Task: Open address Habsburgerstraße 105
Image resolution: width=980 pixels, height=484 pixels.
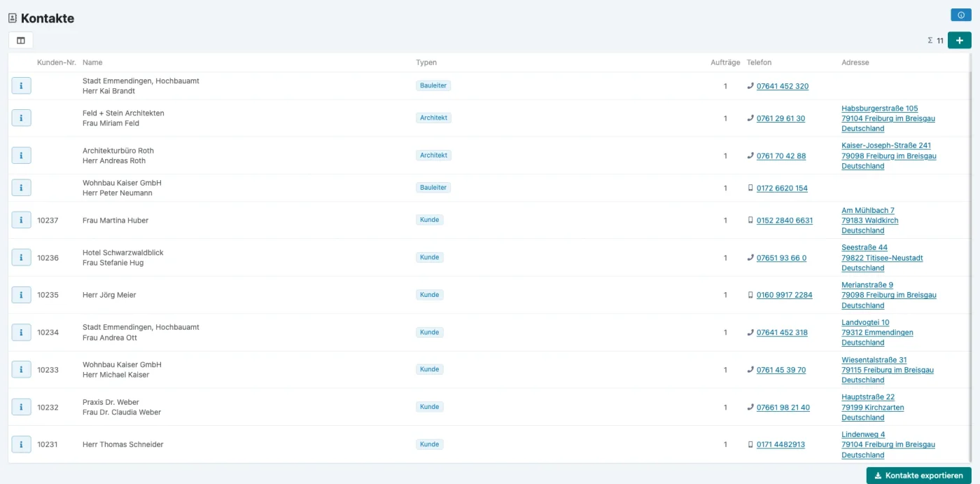Action: 879,109
